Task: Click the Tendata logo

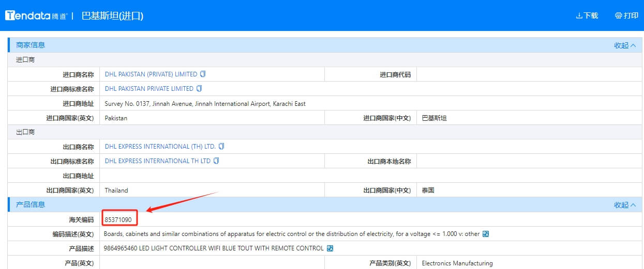Action: pyautogui.click(x=36, y=15)
